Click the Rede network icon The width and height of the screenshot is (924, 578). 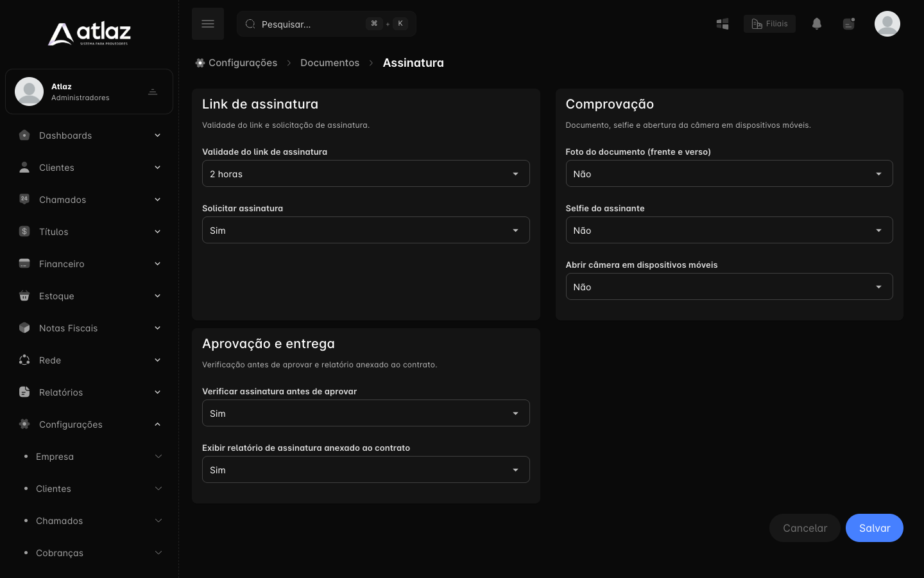(x=24, y=360)
